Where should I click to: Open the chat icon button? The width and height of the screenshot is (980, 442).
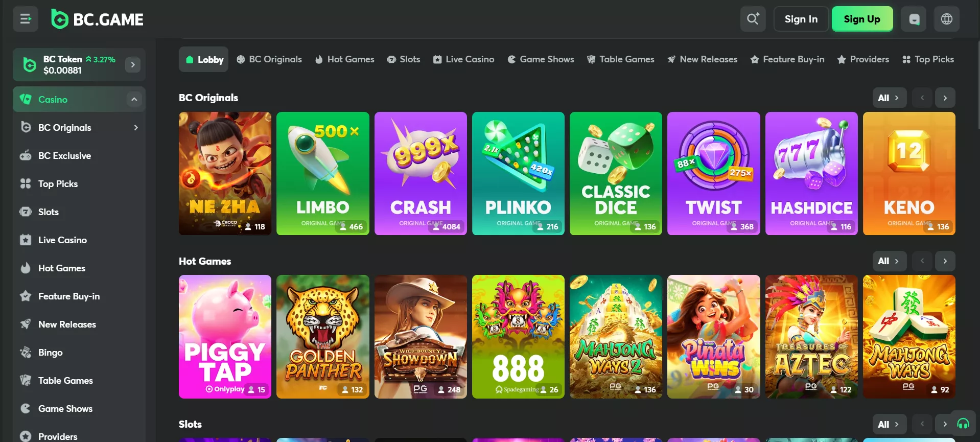pyautogui.click(x=914, y=19)
